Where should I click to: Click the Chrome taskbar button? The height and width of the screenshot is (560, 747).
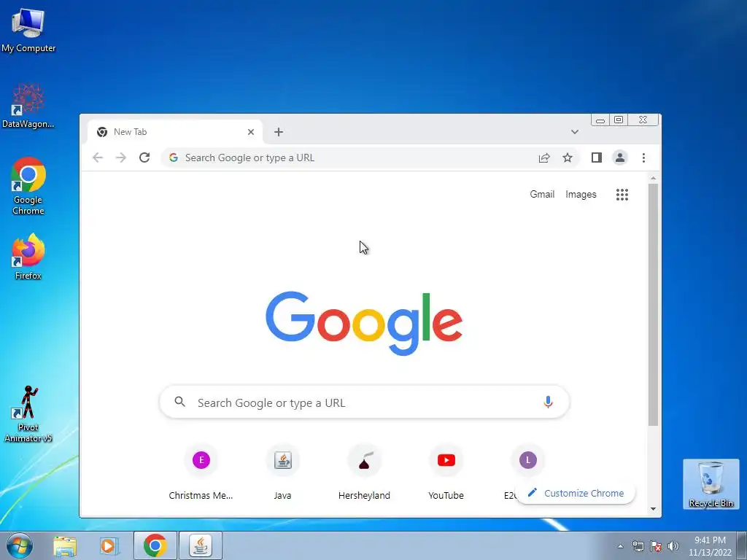pyautogui.click(x=155, y=545)
